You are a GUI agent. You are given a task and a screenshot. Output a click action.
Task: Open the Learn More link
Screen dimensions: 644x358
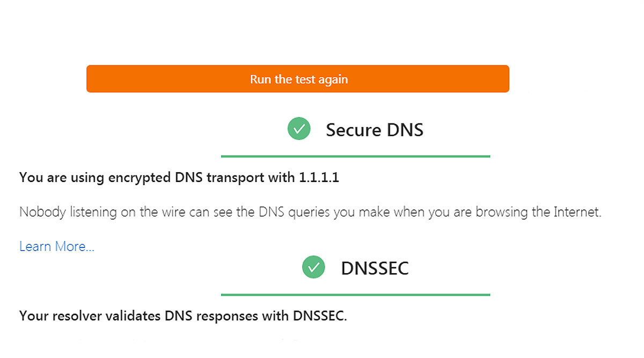[57, 246]
